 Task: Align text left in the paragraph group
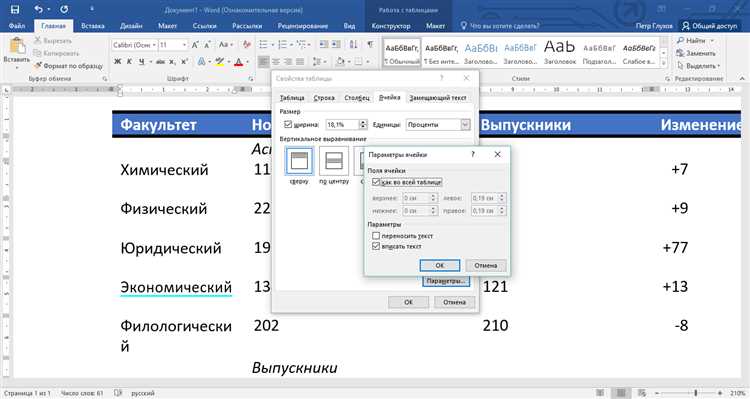click(264, 62)
